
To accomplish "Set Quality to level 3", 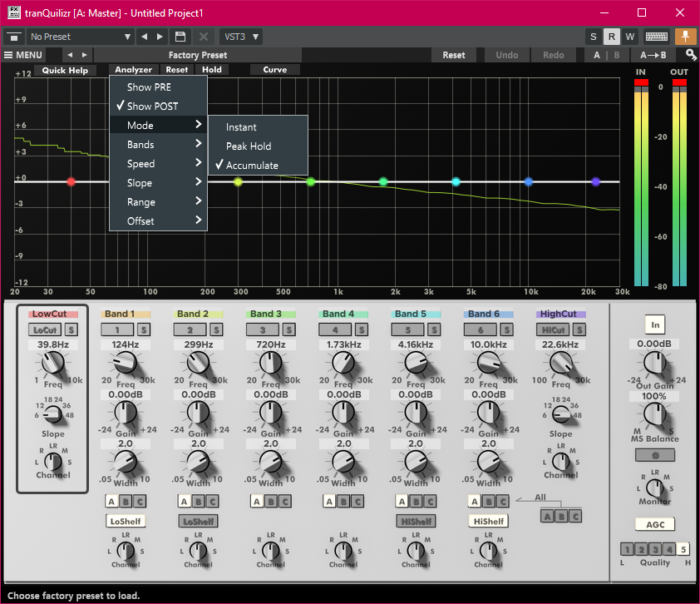I will pos(655,549).
